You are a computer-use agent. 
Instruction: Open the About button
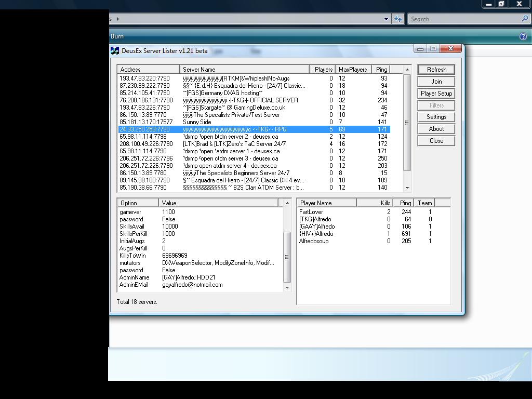coord(436,129)
